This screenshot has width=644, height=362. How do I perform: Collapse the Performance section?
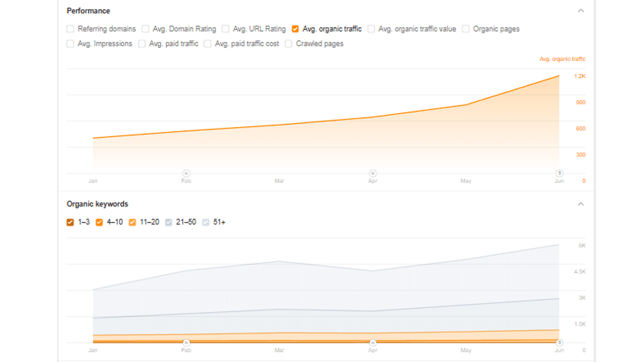point(581,11)
